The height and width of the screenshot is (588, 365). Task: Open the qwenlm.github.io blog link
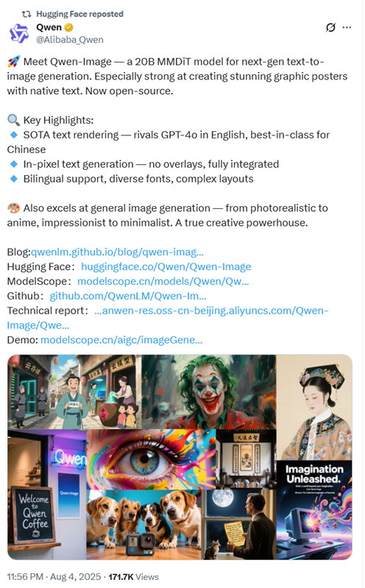tap(117, 252)
